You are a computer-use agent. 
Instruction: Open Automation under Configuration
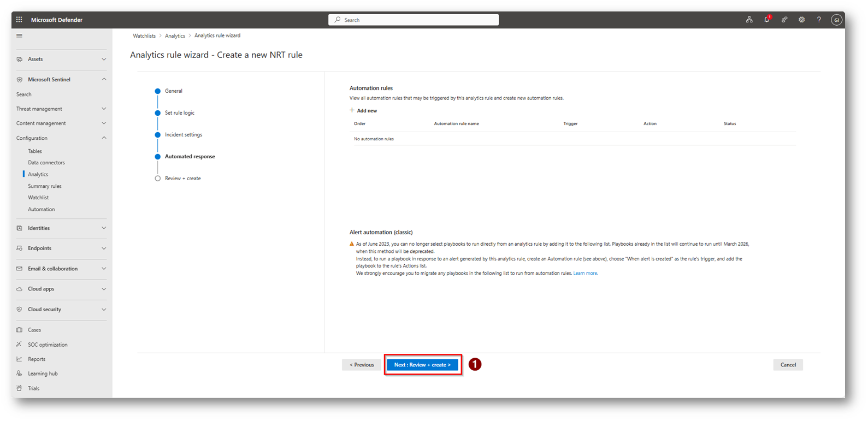pyautogui.click(x=42, y=210)
